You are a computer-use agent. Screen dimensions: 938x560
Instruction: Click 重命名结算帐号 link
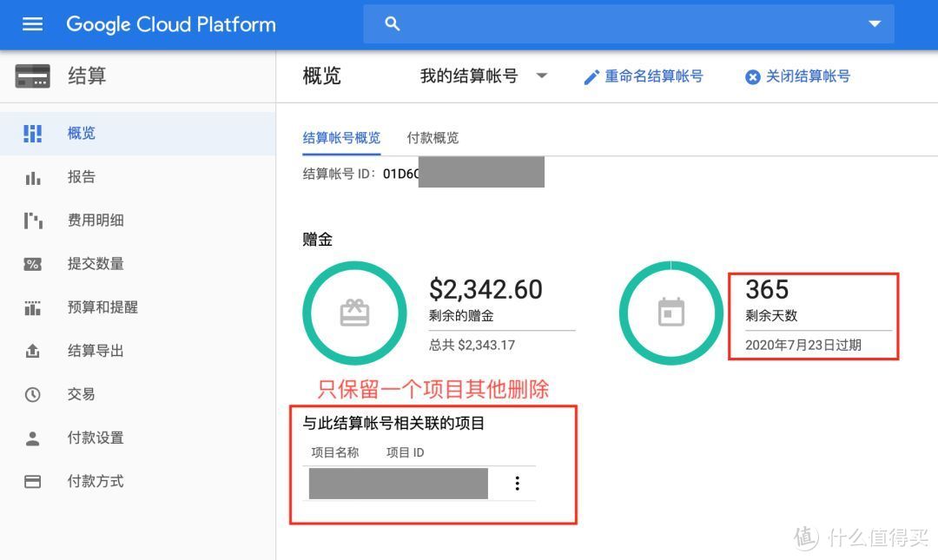tap(654, 76)
